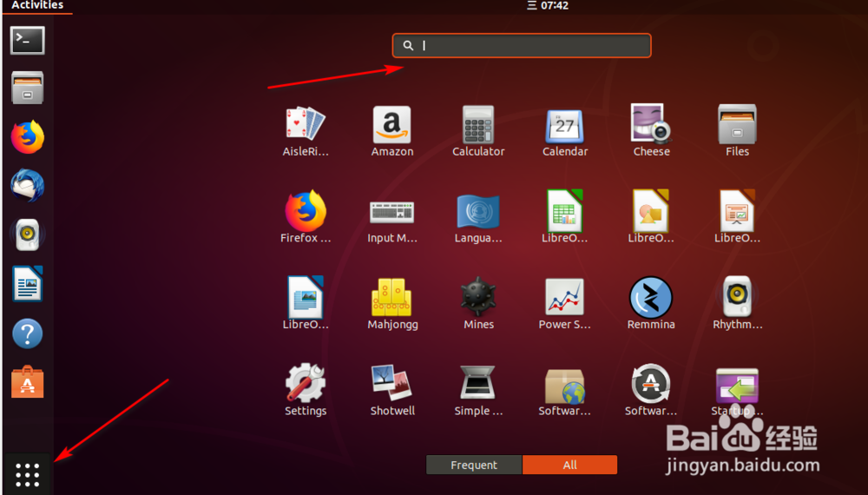Click the Show Applications grid button
868x495 pixels.
27,475
